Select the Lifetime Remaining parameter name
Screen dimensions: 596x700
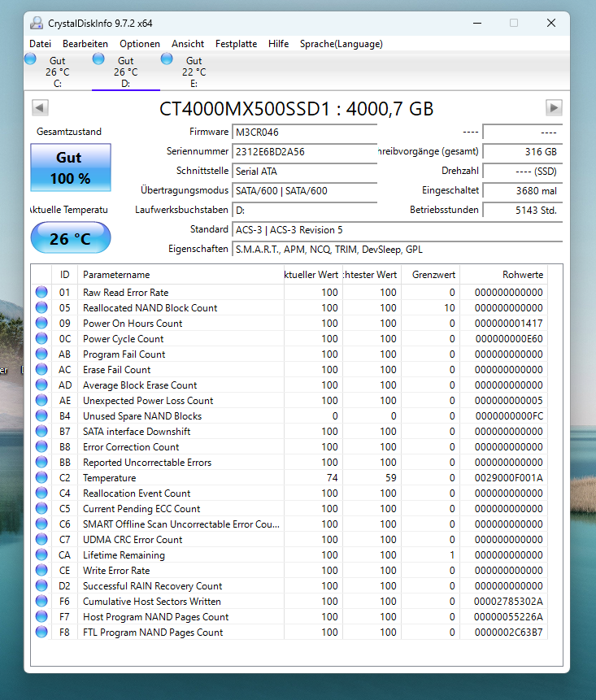(124, 555)
